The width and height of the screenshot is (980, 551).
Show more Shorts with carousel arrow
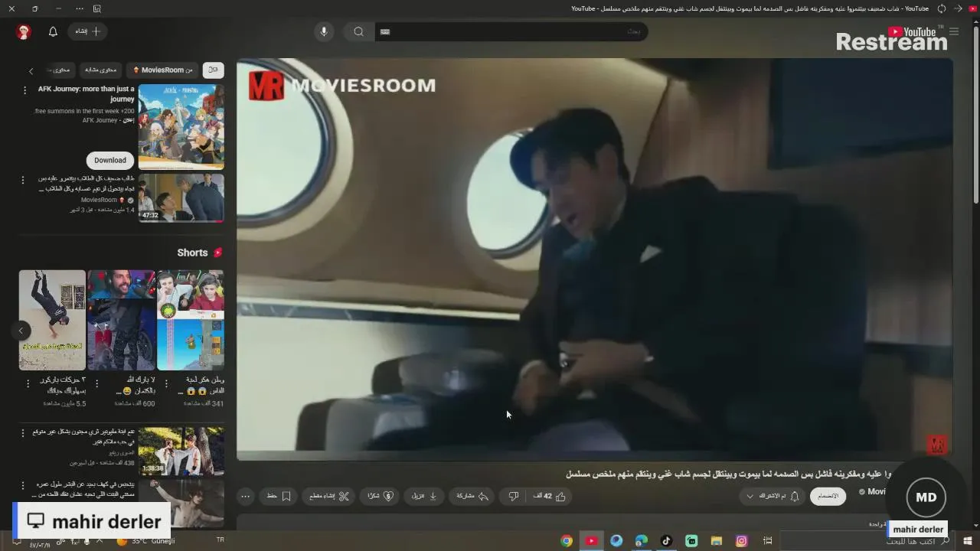pyautogui.click(x=21, y=331)
